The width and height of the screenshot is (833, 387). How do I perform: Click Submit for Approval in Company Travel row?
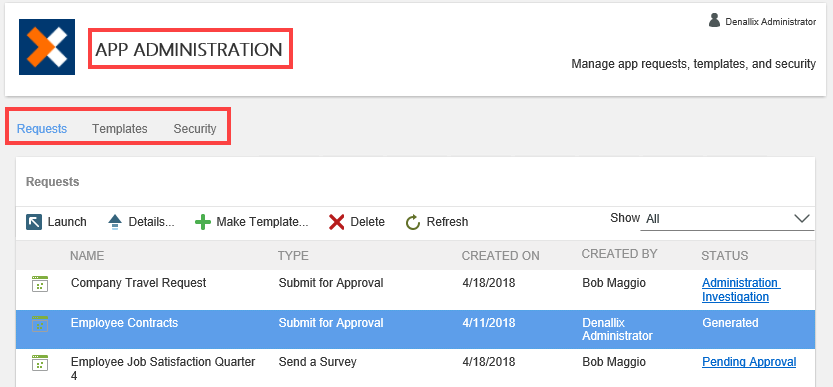coord(331,283)
